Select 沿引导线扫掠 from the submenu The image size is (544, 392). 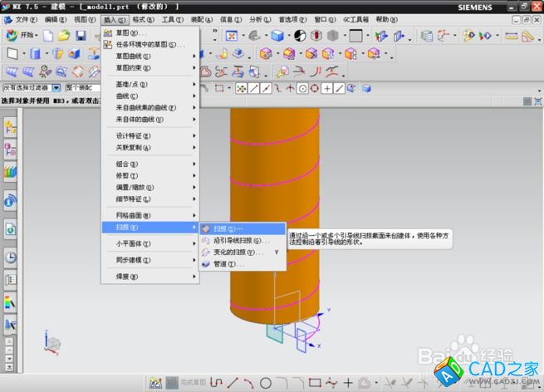click(237, 240)
